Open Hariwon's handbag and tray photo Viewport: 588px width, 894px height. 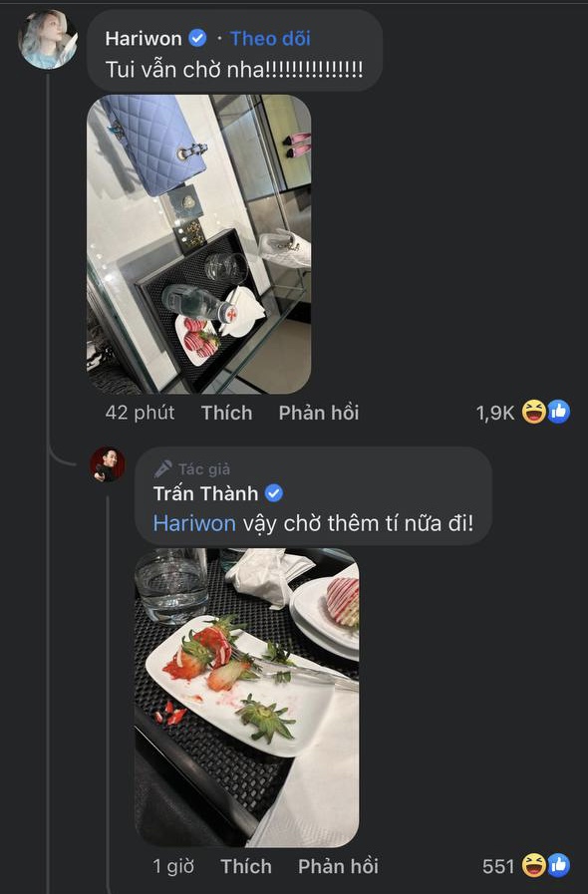coord(199,244)
